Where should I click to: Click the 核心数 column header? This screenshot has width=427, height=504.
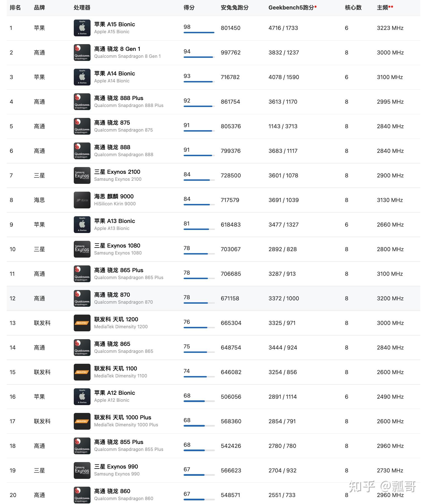point(353,8)
